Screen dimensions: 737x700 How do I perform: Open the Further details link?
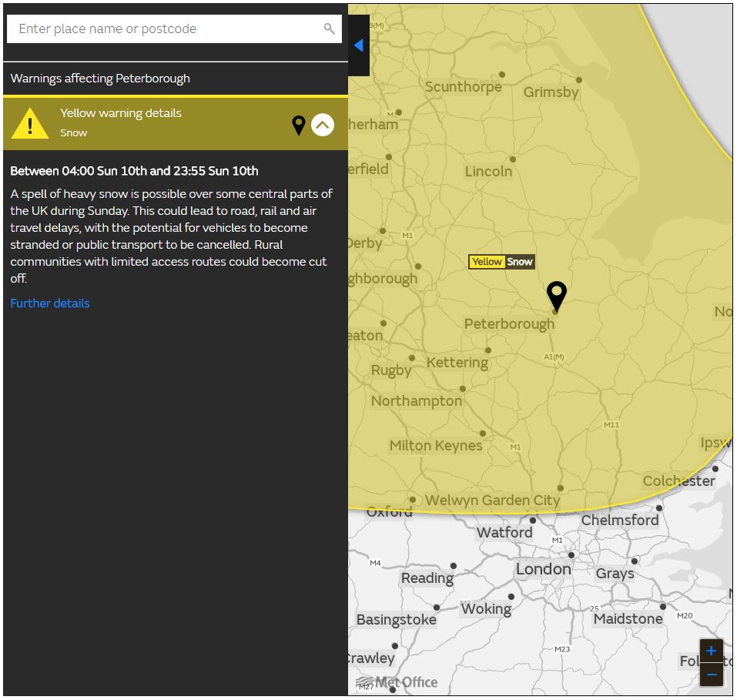(x=50, y=303)
